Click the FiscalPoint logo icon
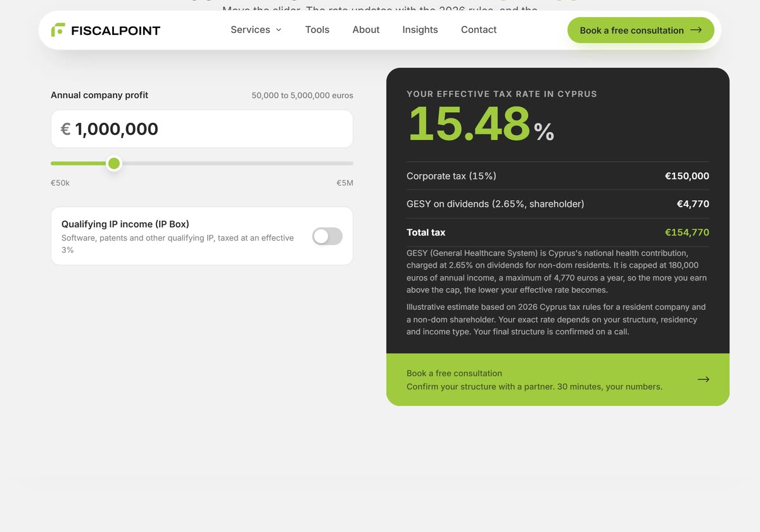The height and width of the screenshot is (532, 760). coord(58,30)
